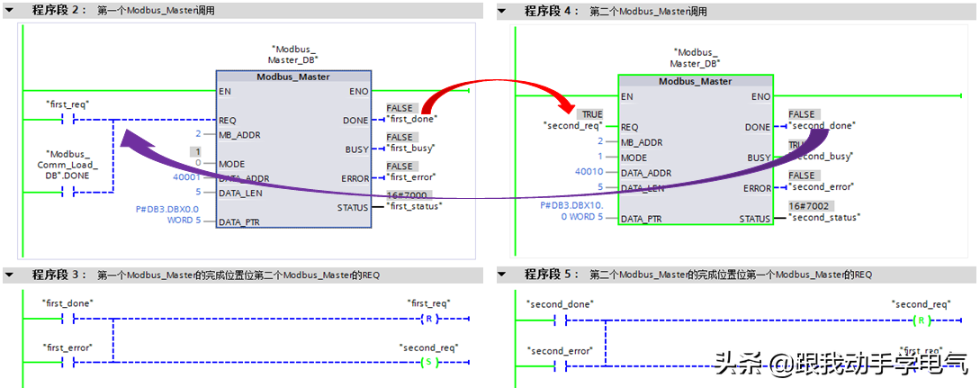Click the MODE pin in 程序段 4
This screenshot has height=388, width=980.
point(634,158)
